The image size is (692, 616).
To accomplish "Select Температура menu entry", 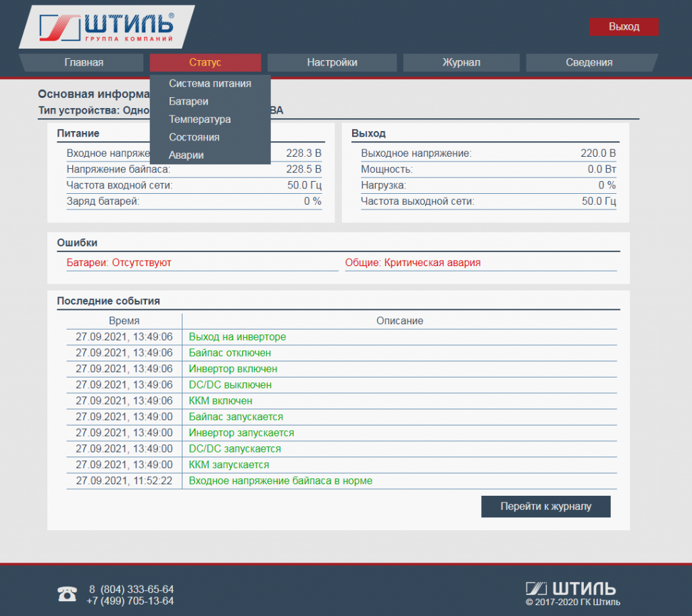I will click(200, 120).
